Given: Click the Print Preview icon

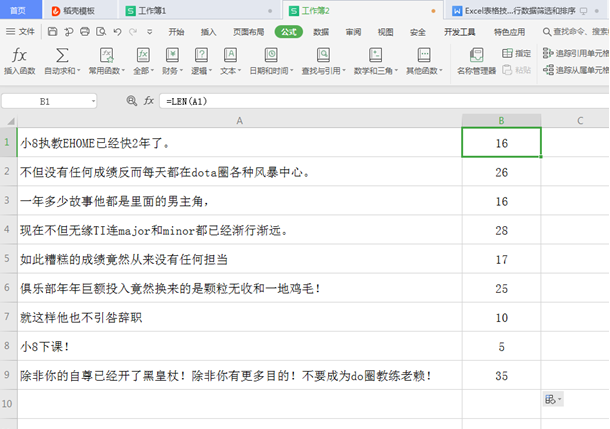Looking at the screenshot, I should 101,32.
